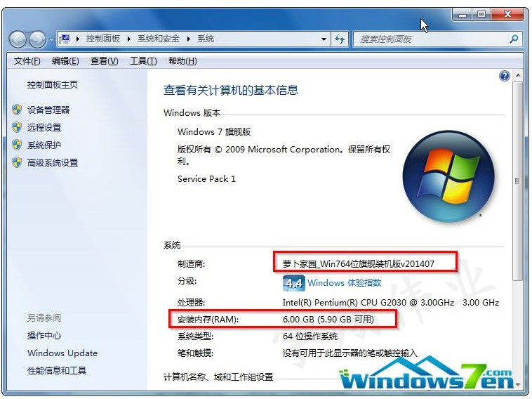The height and width of the screenshot is (399, 532).
Task: Click the Back navigation arrow button
Action: click(x=18, y=39)
